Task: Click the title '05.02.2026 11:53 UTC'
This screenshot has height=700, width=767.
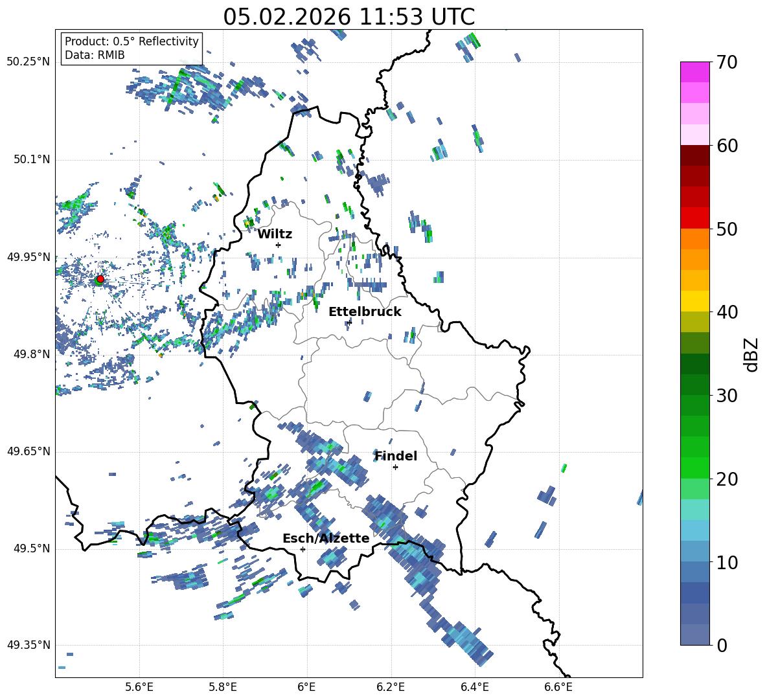Action: click(x=349, y=17)
